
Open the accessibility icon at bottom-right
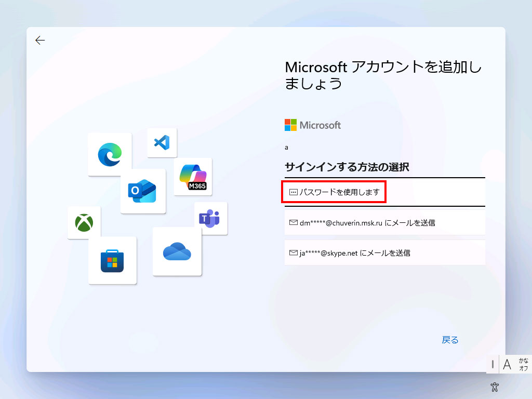click(x=495, y=387)
